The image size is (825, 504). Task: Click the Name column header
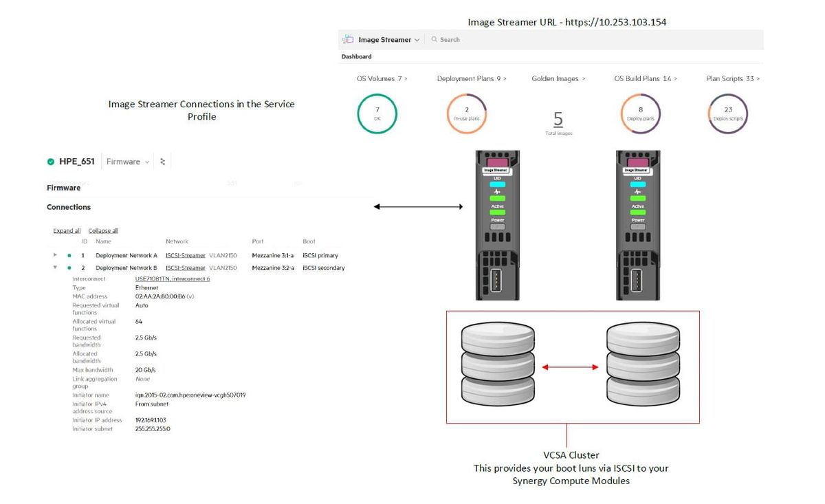(x=103, y=242)
